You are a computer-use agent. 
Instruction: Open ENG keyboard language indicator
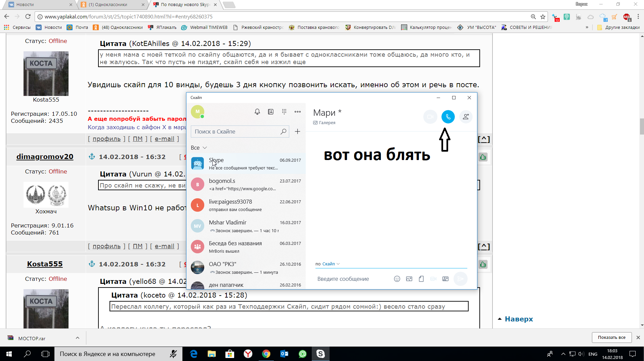(x=593, y=354)
